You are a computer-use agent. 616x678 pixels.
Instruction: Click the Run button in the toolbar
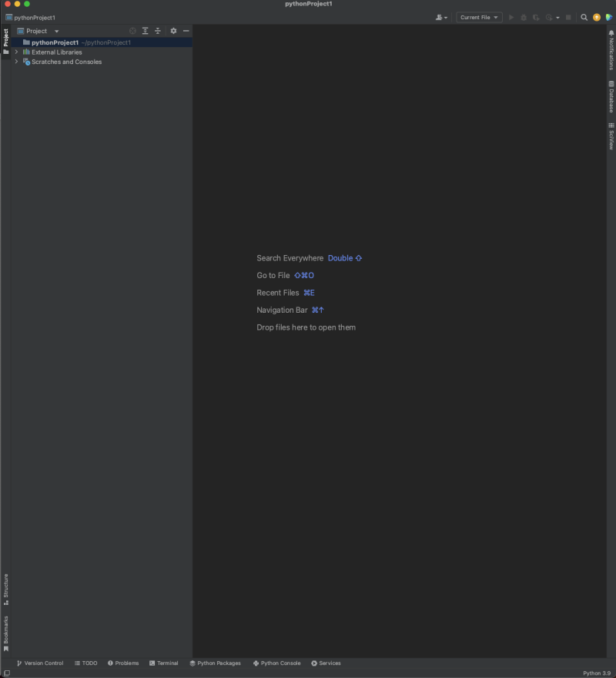pos(511,17)
